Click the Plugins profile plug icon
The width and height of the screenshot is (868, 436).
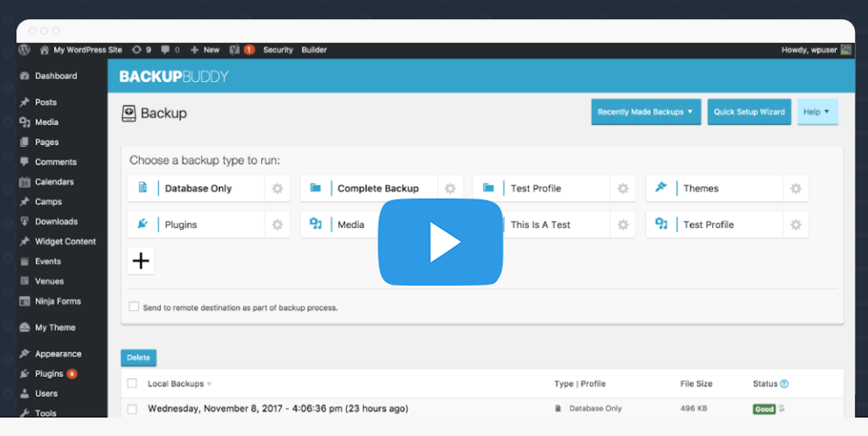tap(142, 224)
